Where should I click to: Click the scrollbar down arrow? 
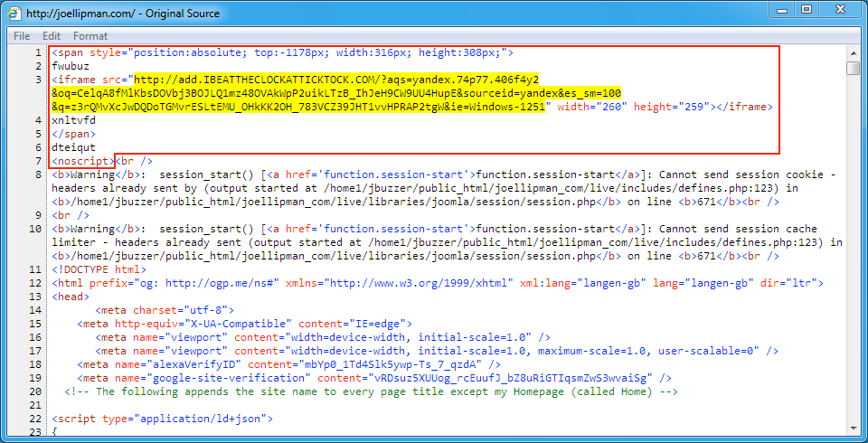[x=853, y=428]
